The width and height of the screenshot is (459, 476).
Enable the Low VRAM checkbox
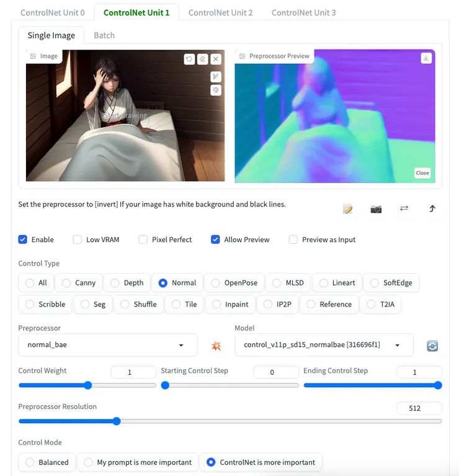click(78, 240)
